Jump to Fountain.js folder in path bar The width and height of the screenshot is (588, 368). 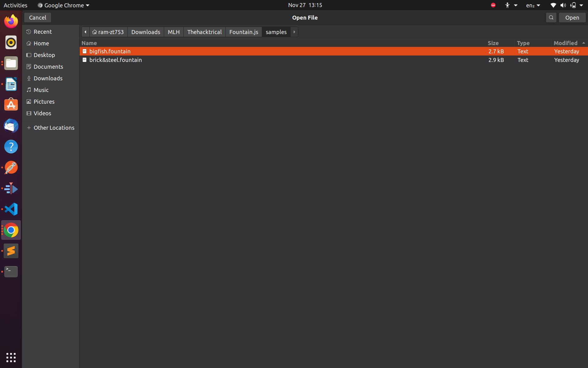(x=243, y=32)
